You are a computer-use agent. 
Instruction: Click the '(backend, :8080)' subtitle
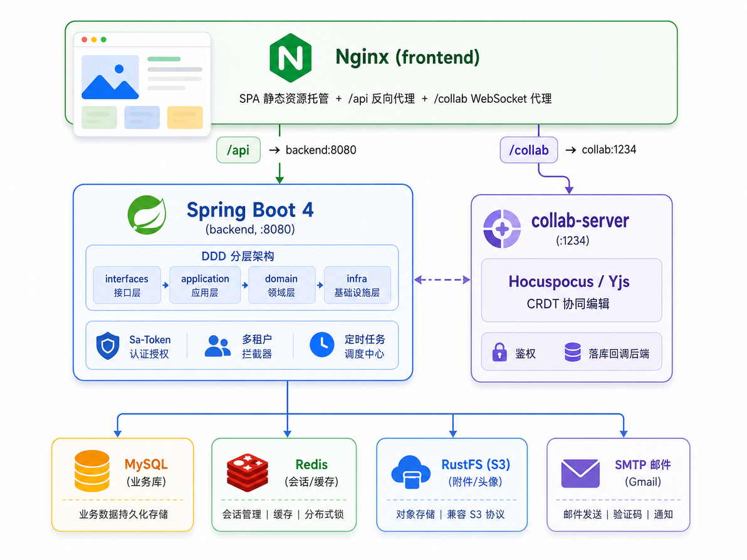click(250, 229)
